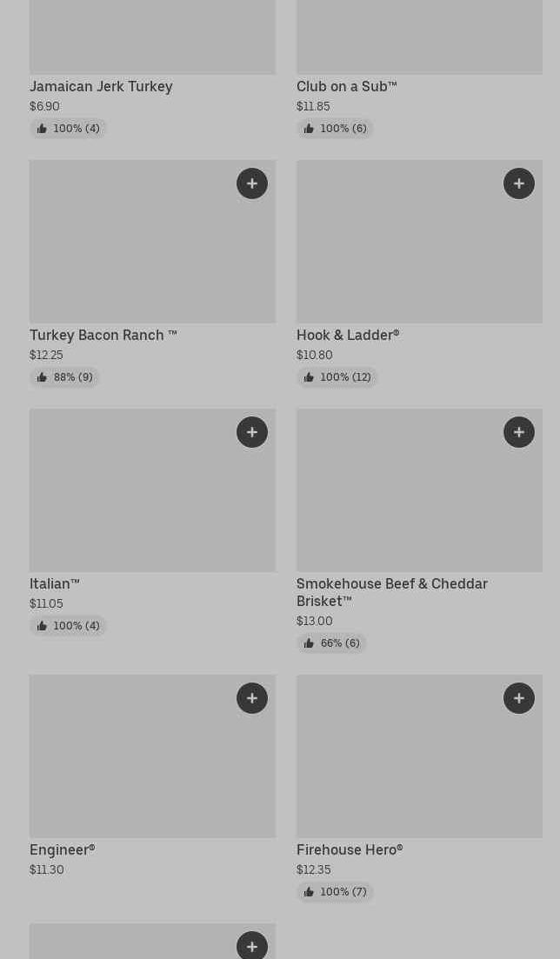
Task: Open Hook & Ladder item details
Action: 348,335
